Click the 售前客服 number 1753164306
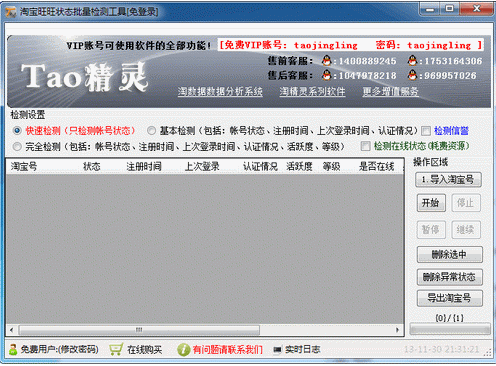 pos(453,61)
